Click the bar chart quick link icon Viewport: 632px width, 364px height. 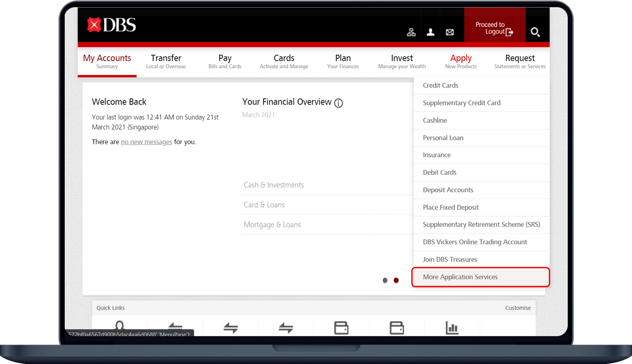pos(452,328)
